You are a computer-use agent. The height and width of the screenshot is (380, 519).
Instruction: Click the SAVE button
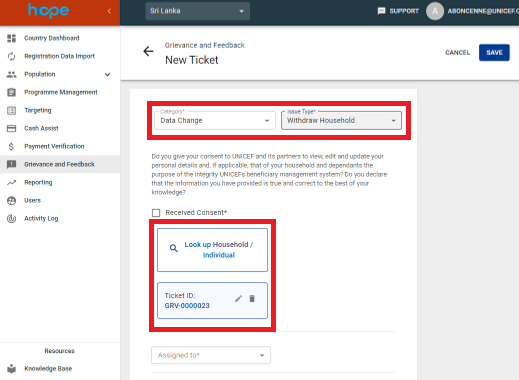494,53
